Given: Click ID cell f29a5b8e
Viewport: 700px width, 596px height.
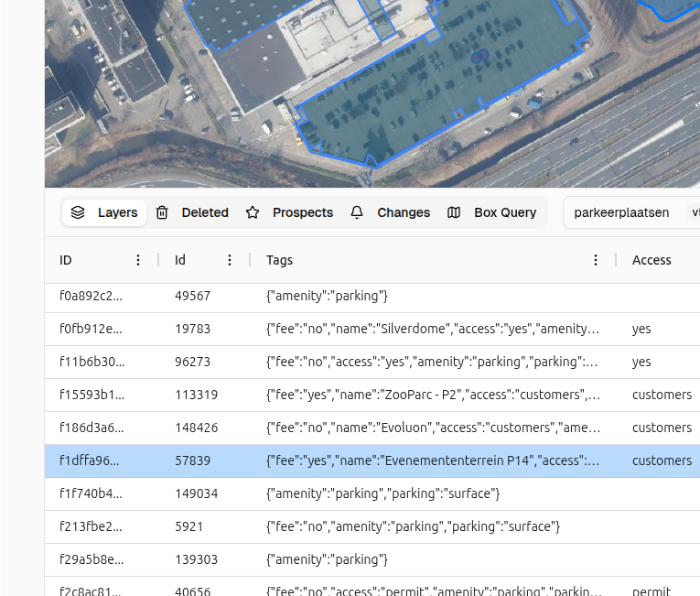Looking at the screenshot, I should pos(92,559).
